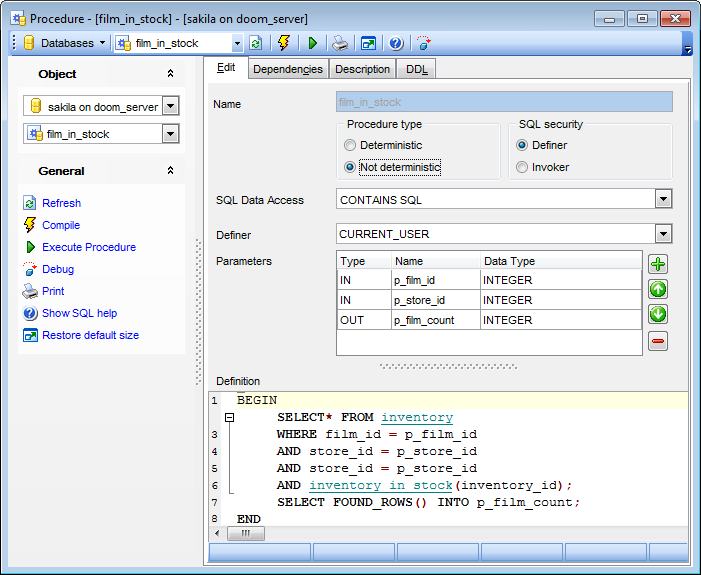The height and width of the screenshot is (575, 701).
Task: Click the Refresh icon beside object dropdown
Action: (256, 43)
